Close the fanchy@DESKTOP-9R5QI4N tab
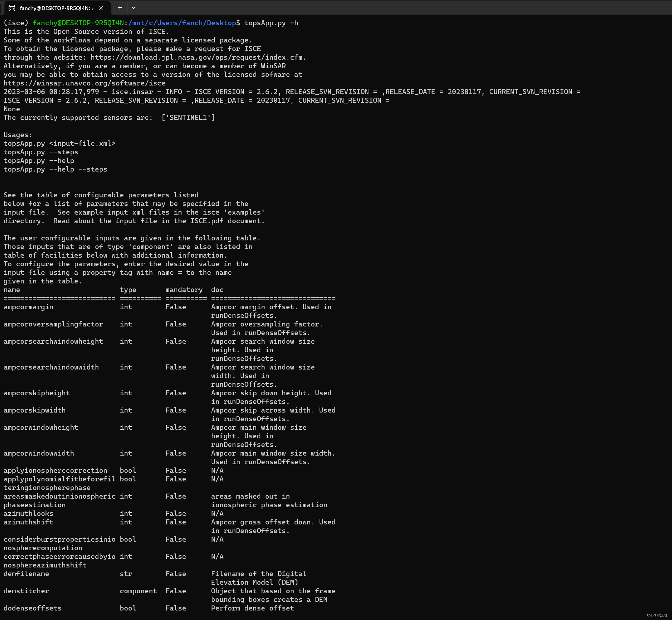Viewport: 672px width, 620px height. click(x=101, y=8)
